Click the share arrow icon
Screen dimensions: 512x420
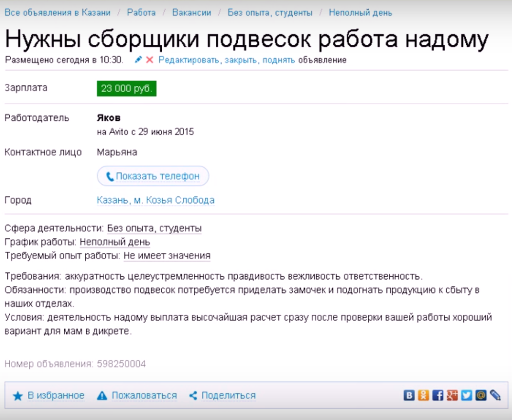click(x=193, y=396)
